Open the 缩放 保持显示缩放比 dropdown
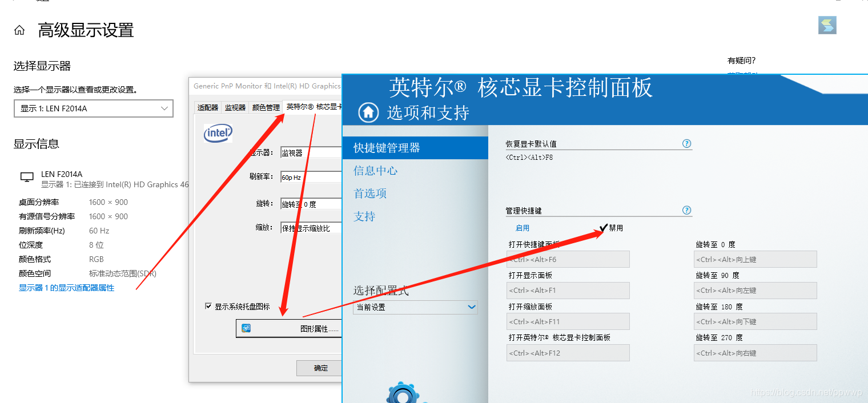The image size is (868, 403). click(311, 228)
